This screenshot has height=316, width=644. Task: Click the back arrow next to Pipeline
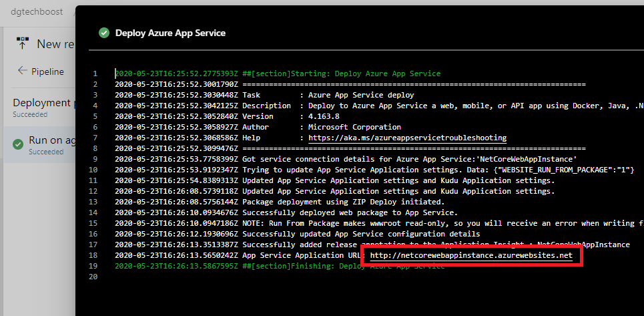click(x=23, y=71)
